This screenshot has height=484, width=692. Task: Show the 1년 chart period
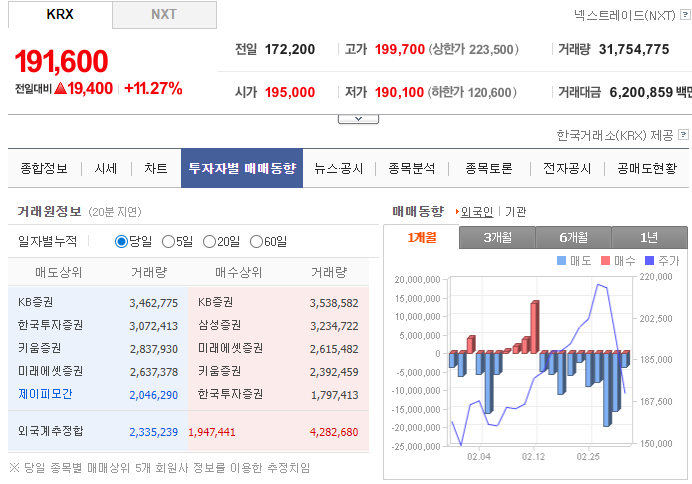coord(649,237)
